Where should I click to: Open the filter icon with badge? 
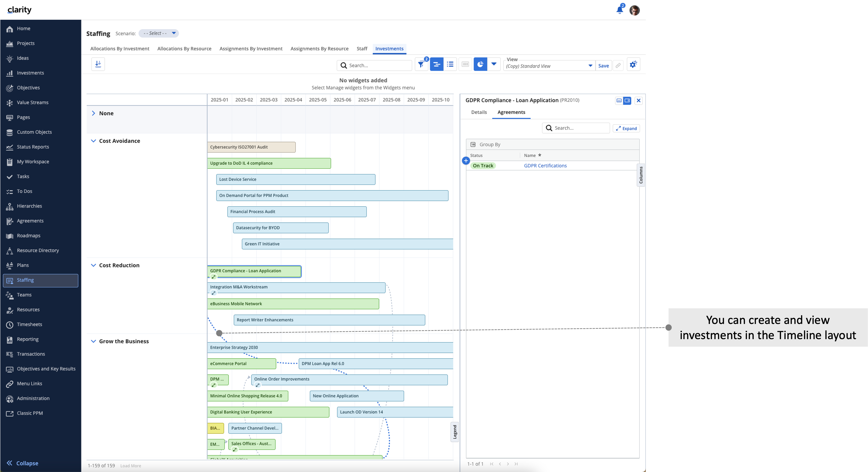click(x=421, y=64)
